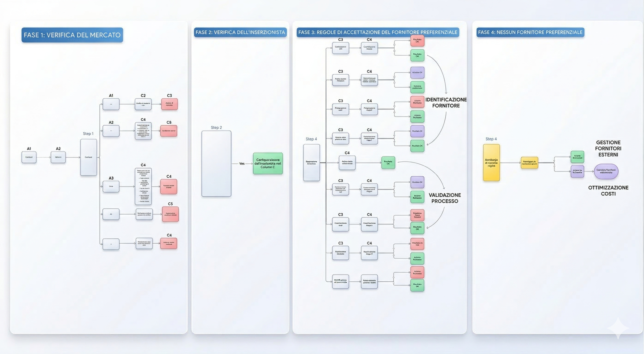Select the purple oval end node
Viewport: 644px width, 354px height.
[x=606, y=171]
